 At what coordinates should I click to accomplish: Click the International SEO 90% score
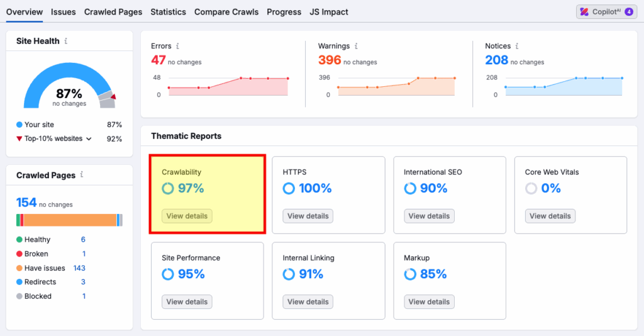tap(433, 189)
